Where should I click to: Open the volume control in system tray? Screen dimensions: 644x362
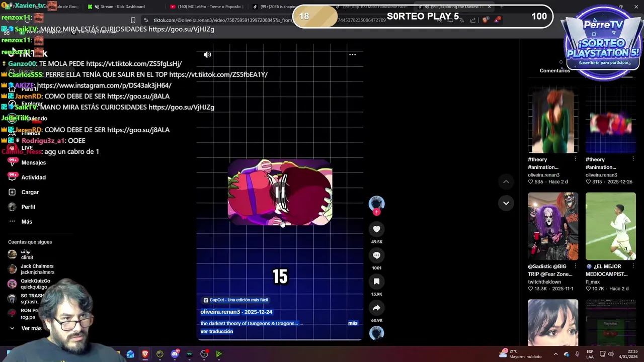611,354
